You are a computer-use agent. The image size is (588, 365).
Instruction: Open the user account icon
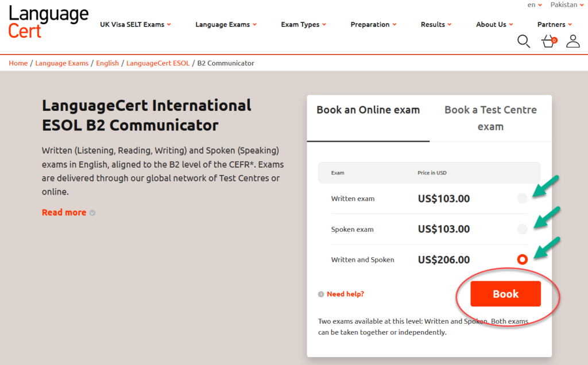[573, 41]
